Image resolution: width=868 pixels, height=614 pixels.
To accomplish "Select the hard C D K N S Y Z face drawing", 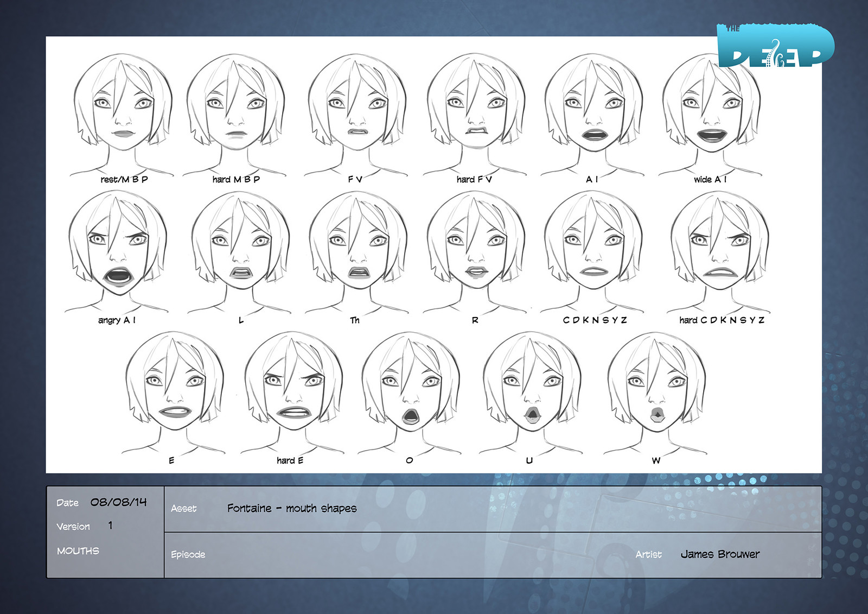I will [x=719, y=252].
